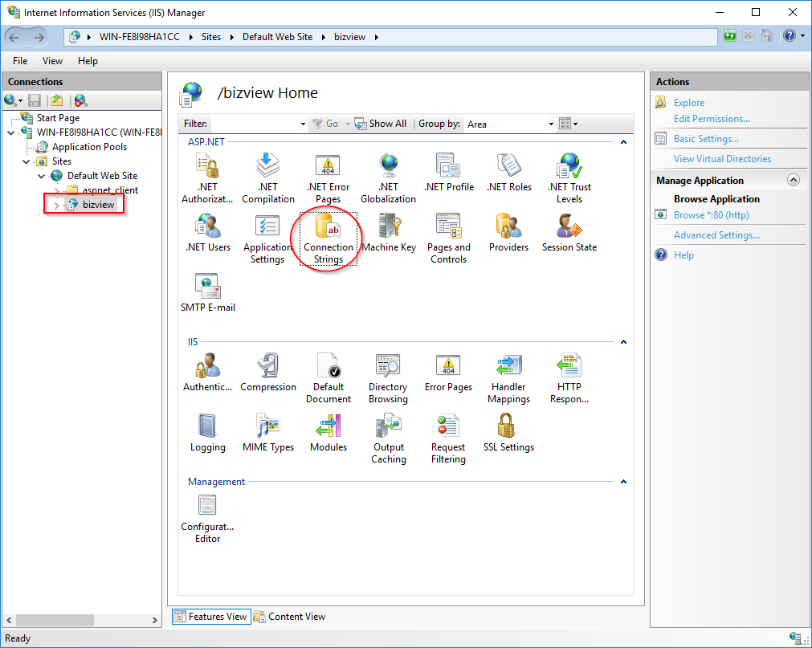Open SMTP E-mail feature
The image size is (812, 648).
(208, 293)
